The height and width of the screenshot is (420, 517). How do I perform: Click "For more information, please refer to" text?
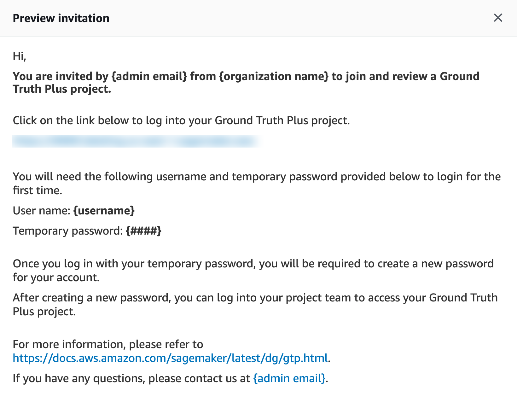[x=108, y=344]
